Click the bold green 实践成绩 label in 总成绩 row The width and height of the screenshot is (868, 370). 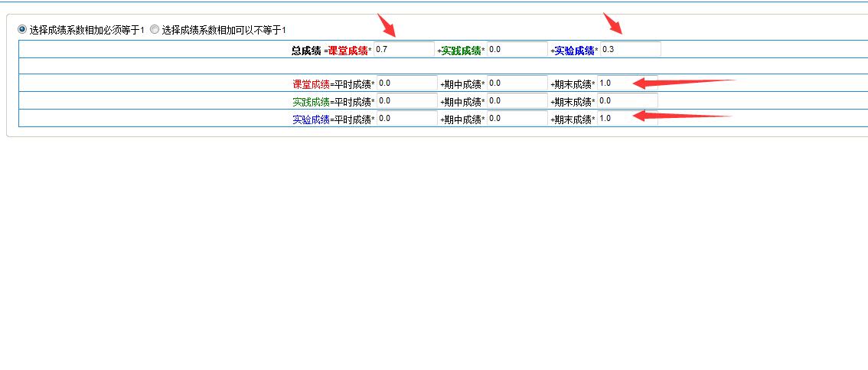[x=461, y=51]
